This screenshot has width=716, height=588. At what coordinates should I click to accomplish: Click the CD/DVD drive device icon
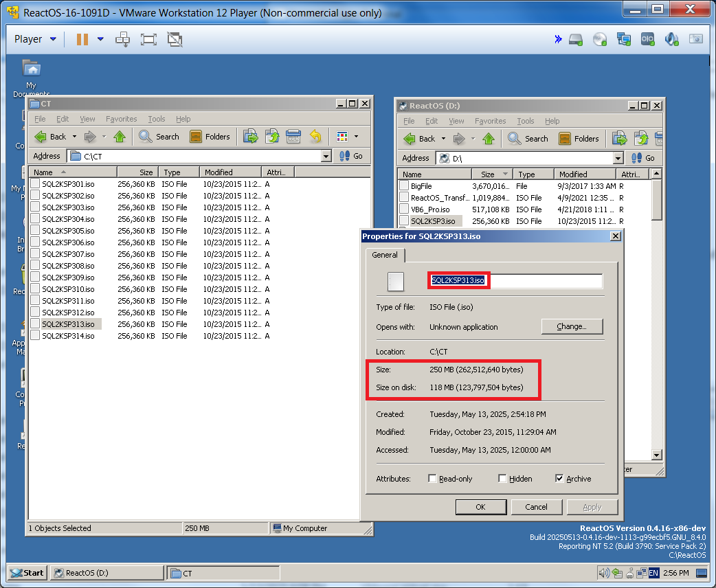(600, 40)
